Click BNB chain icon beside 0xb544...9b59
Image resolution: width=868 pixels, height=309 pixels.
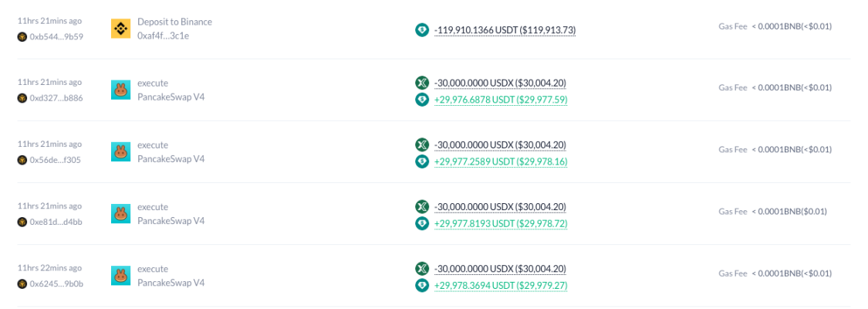click(22, 36)
